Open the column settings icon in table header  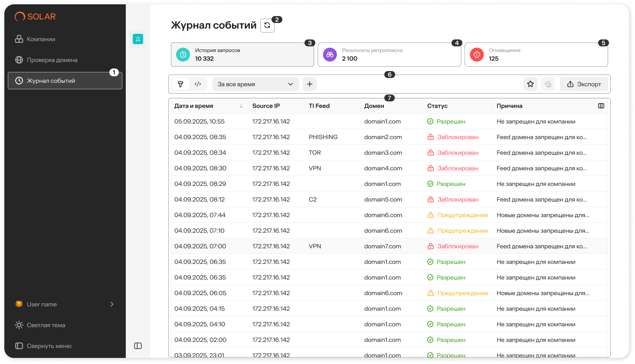point(601,106)
